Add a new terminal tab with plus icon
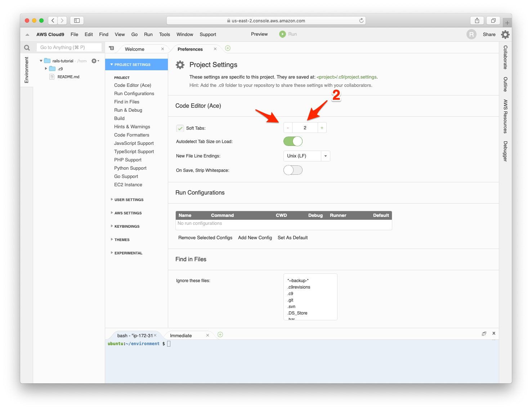Image resolution: width=532 pixels, height=410 pixels. tap(220, 335)
